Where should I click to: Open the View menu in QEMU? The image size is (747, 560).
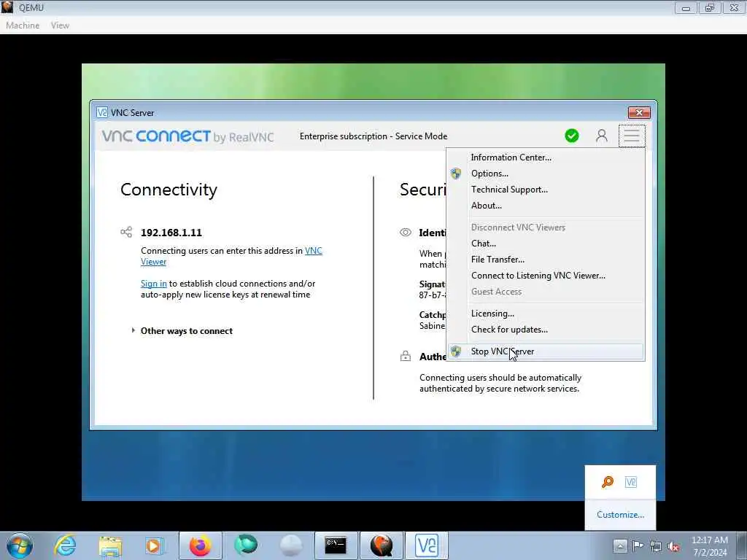click(60, 26)
